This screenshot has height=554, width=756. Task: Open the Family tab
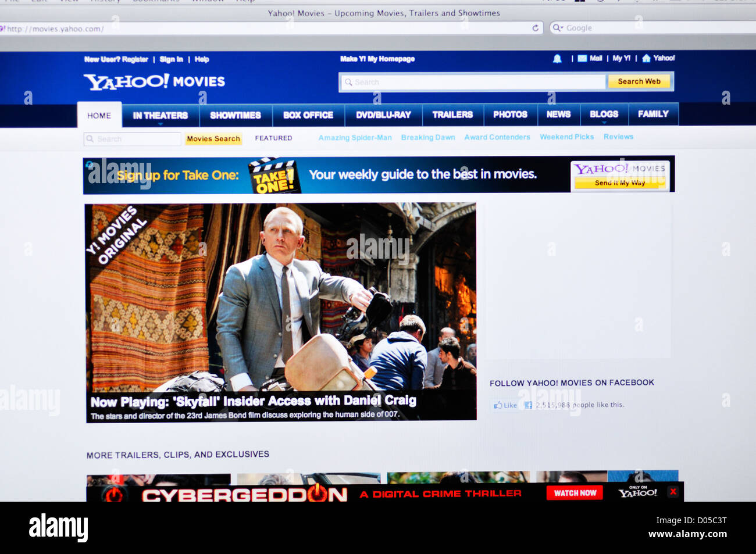653,114
